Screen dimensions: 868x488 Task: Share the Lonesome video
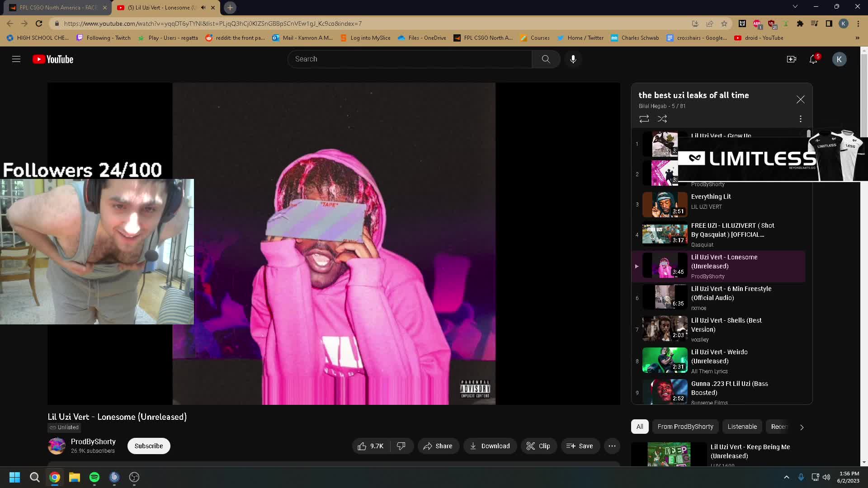pos(438,446)
